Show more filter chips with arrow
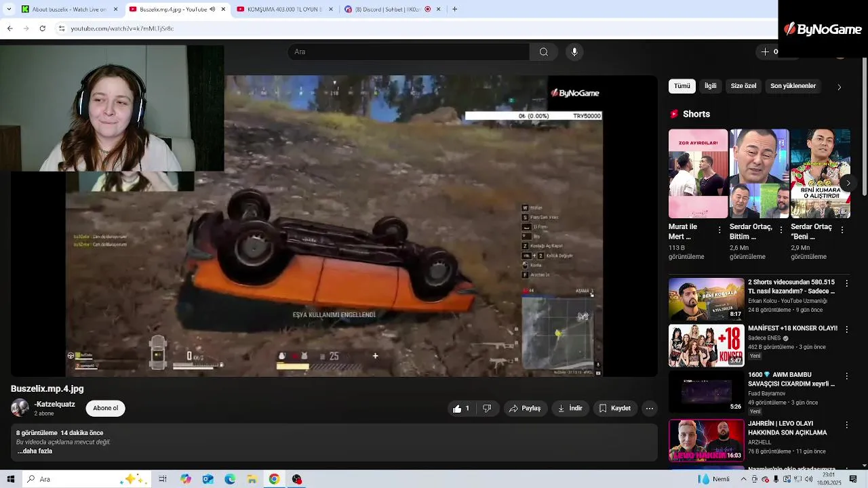The height and width of the screenshot is (488, 868). [x=839, y=87]
